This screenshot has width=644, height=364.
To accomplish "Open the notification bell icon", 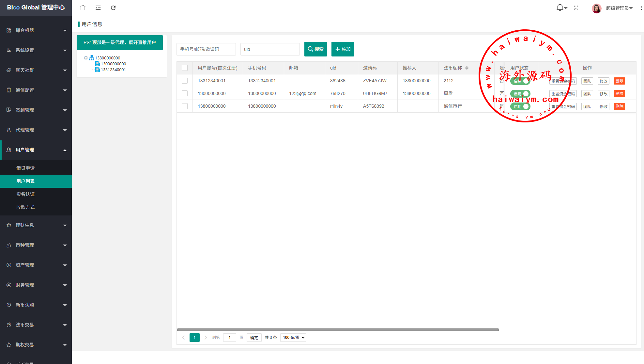I will 560,8.
